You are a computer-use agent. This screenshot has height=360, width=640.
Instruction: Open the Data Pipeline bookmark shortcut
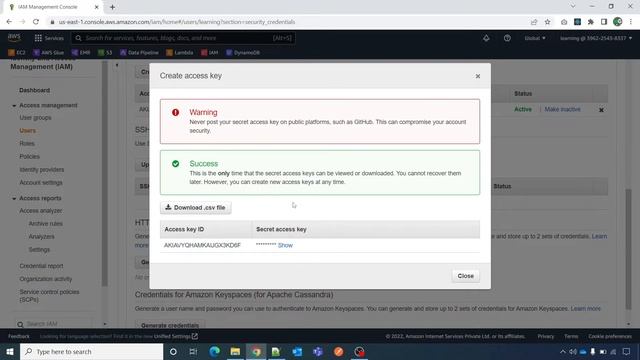(x=139, y=53)
